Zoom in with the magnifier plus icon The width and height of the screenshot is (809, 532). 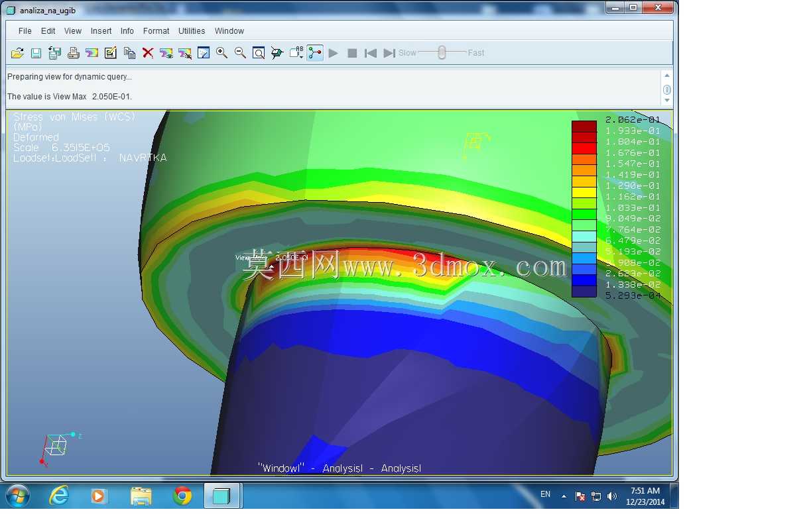pyautogui.click(x=222, y=53)
